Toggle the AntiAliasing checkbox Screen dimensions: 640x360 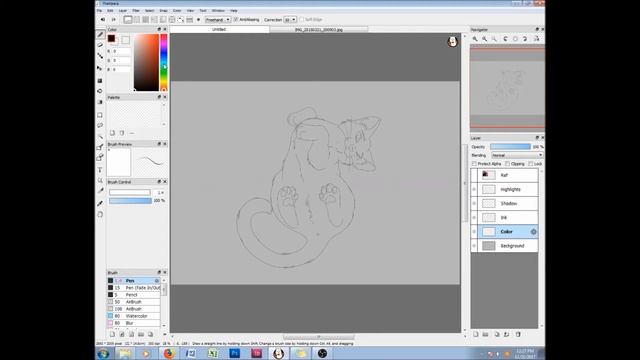(x=236, y=20)
